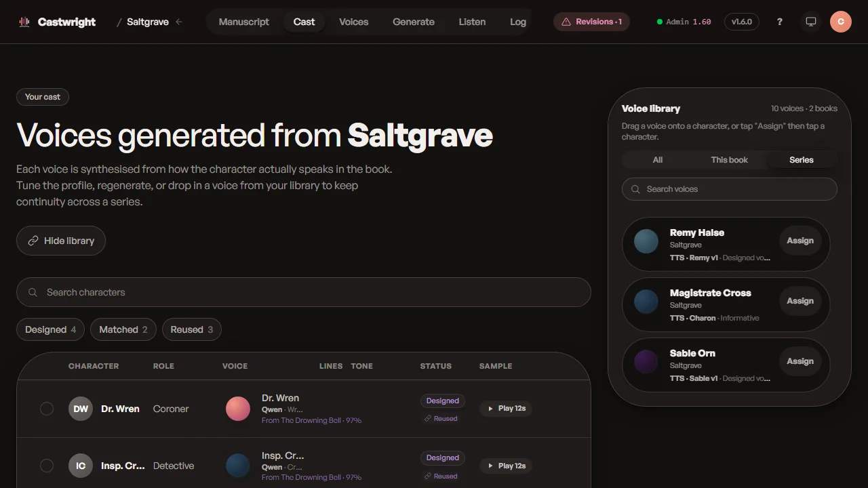The height and width of the screenshot is (488, 868).
Task: Click the Detective role cell
Action: click(x=174, y=466)
